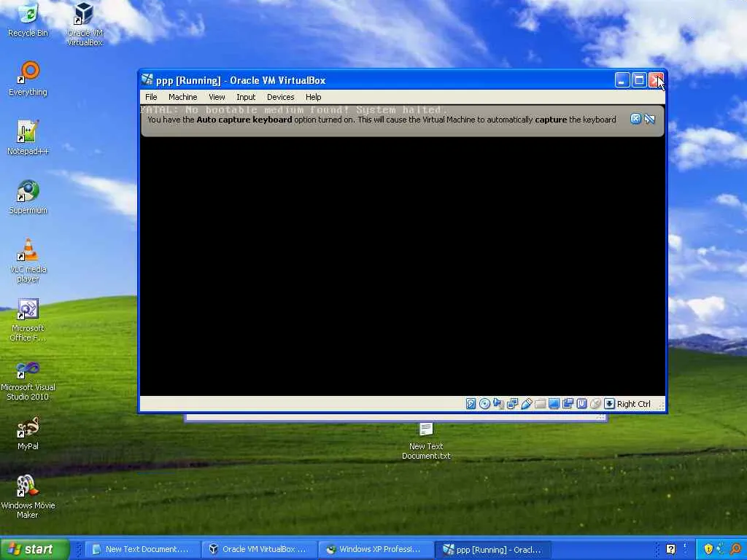The image size is (747, 560).
Task: Open the View menu
Action: pyautogui.click(x=217, y=97)
